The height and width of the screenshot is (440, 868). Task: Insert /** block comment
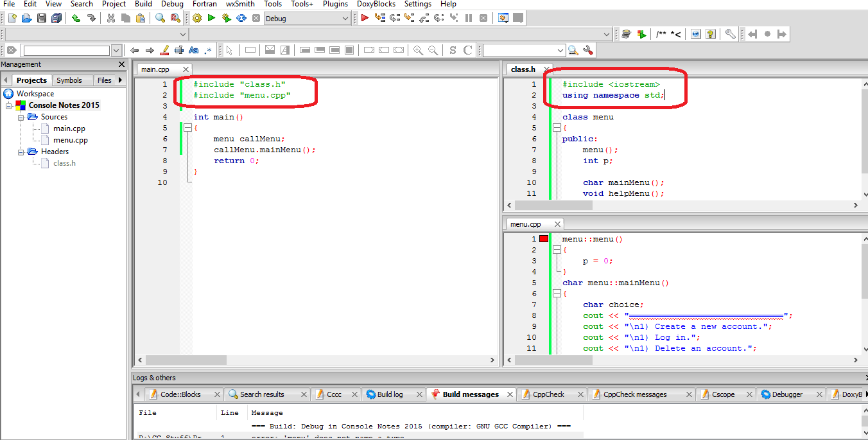coord(661,34)
